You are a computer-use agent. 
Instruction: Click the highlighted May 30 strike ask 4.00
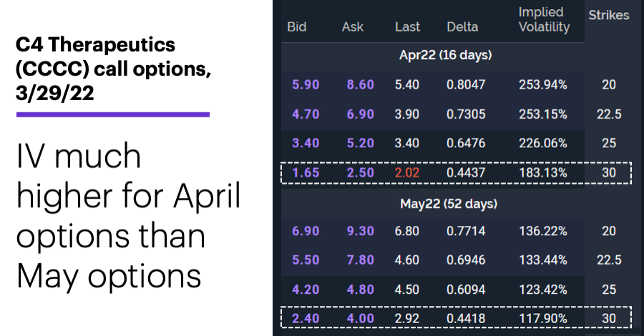click(x=360, y=319)
